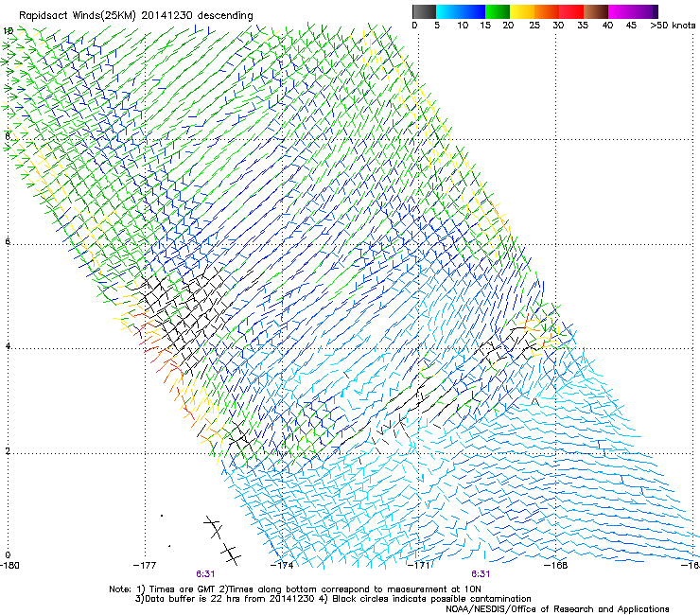Click the latitude '2' axis label
700x615 pixels.
(8, 450)
